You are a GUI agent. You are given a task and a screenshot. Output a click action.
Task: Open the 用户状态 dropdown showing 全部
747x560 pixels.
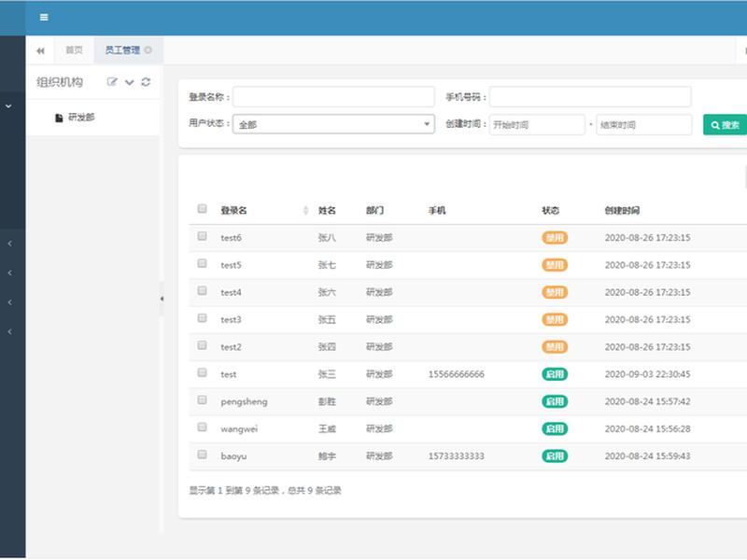tap(333, 124)
